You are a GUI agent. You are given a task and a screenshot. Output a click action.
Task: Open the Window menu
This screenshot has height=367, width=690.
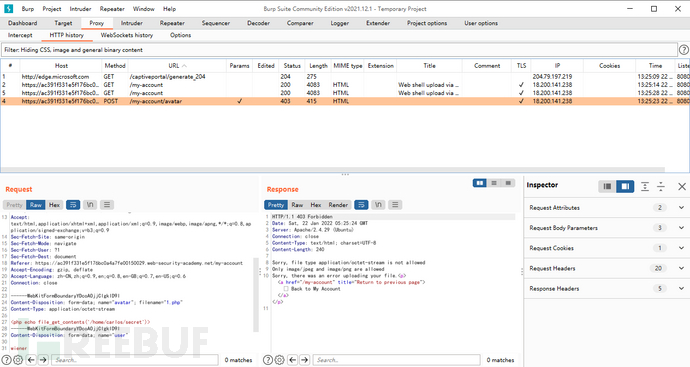(x=143, y=9)
